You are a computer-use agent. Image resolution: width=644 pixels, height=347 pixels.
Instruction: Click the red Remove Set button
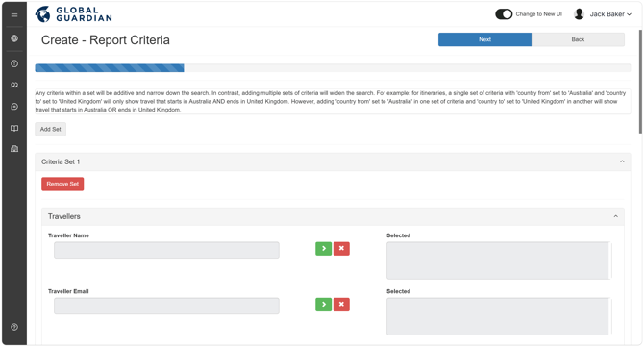[62, 184]
